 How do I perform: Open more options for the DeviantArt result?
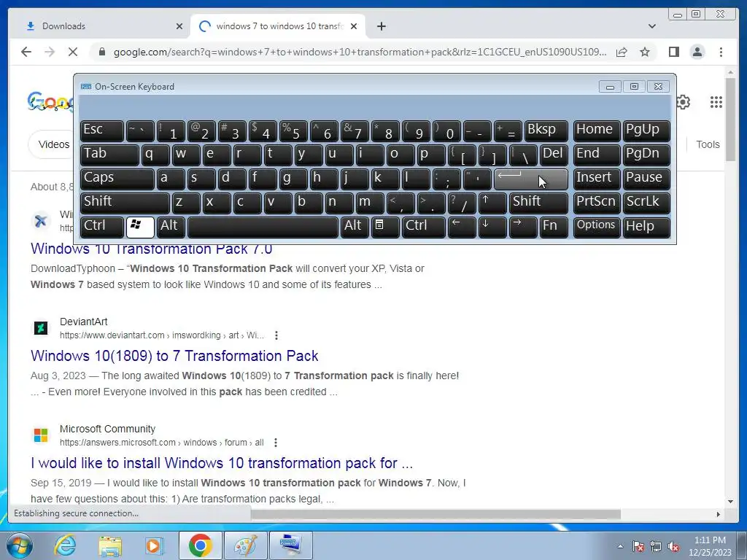(276, 335)
